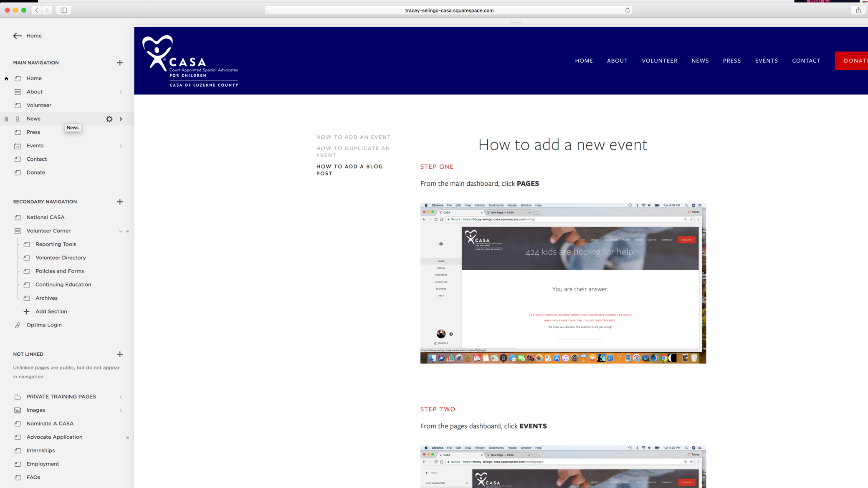Expand the About folder chevron
The height and width of the screenshot is (488, 868).
pyautogui.click(x=121, y=92)
